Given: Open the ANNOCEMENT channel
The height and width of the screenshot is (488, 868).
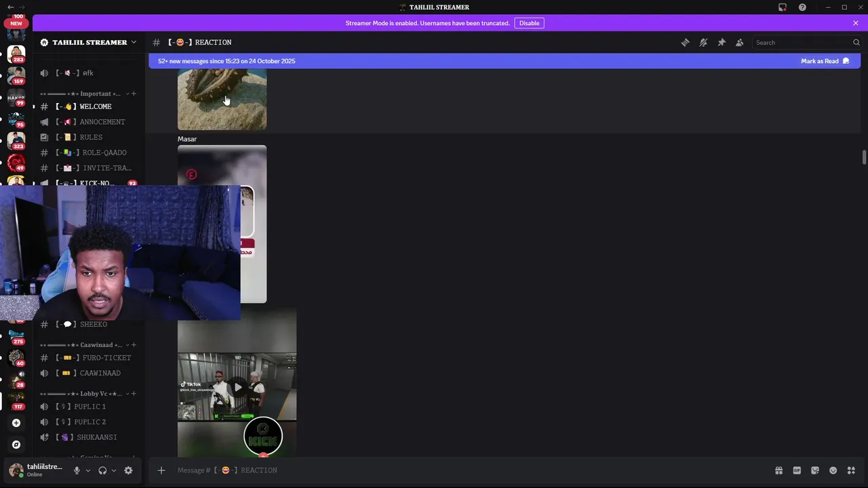Looking at the screenshot, I should pos(88,122).
